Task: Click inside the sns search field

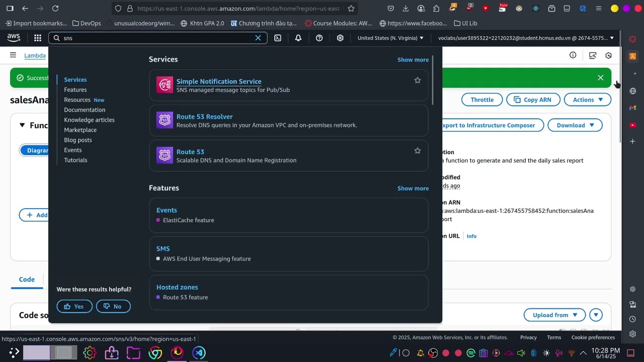Action: click(x=157, y=38)
